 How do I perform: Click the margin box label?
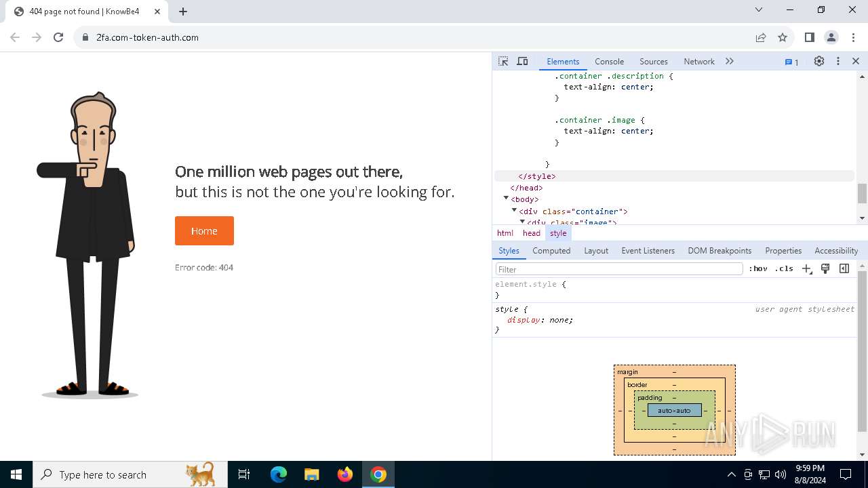click(627, 372)
